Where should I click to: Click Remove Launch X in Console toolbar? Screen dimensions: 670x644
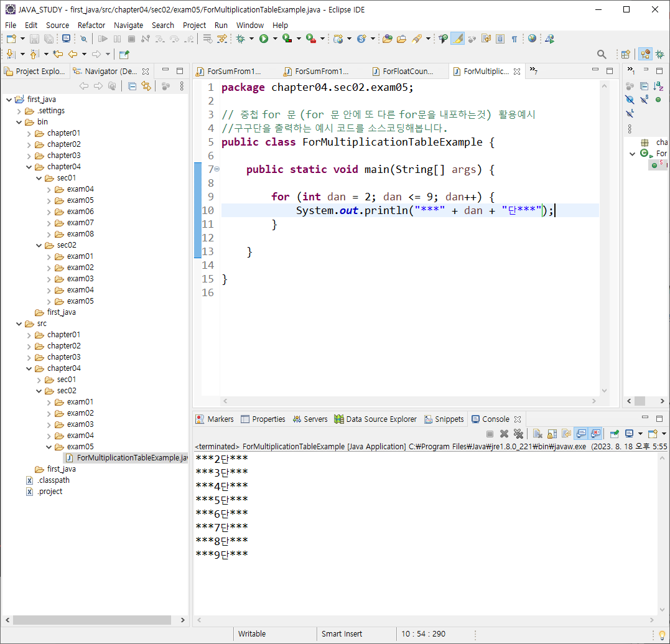tap(504, 434)
